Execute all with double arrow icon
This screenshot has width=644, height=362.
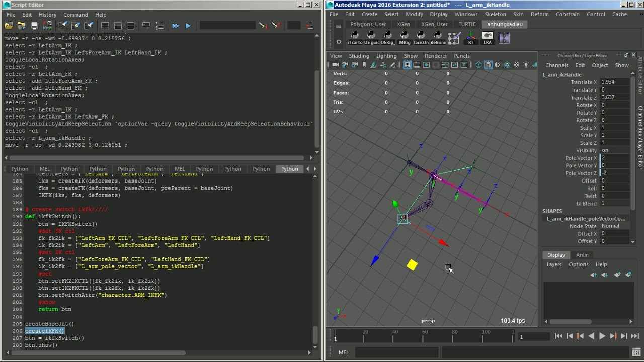click(x=175, y=25)
